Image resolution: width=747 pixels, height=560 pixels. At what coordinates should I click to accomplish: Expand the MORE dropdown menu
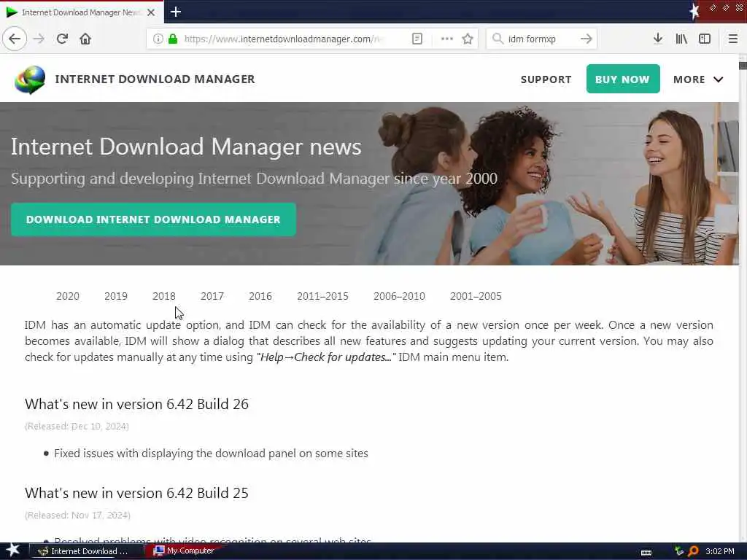(698, 79)
